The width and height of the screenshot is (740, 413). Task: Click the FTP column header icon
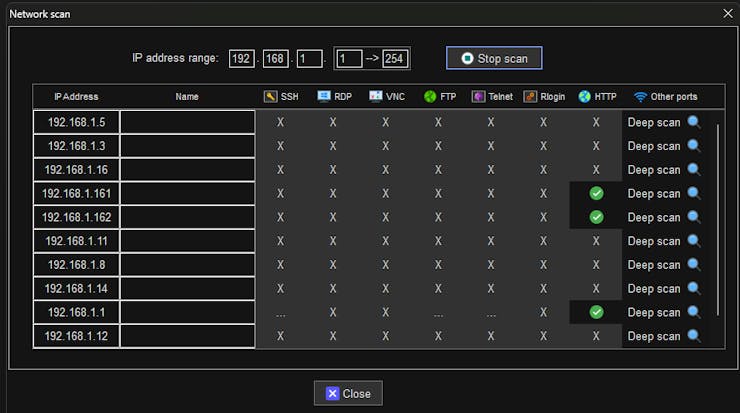[x=430, y=96]
